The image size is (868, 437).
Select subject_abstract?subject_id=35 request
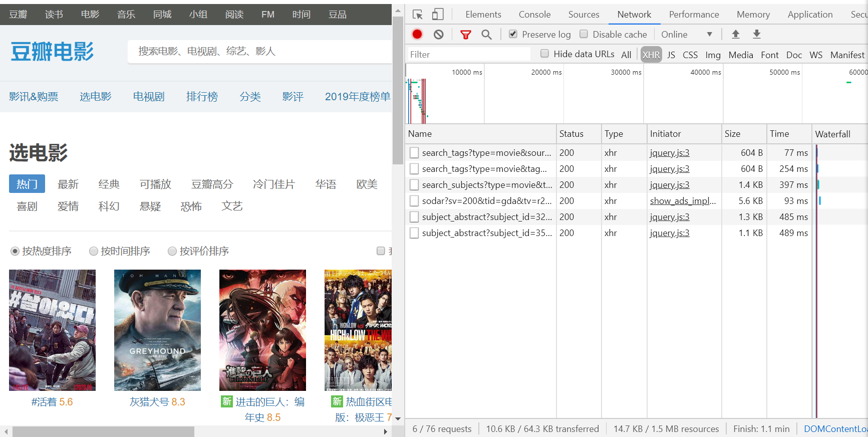point(487,233)
